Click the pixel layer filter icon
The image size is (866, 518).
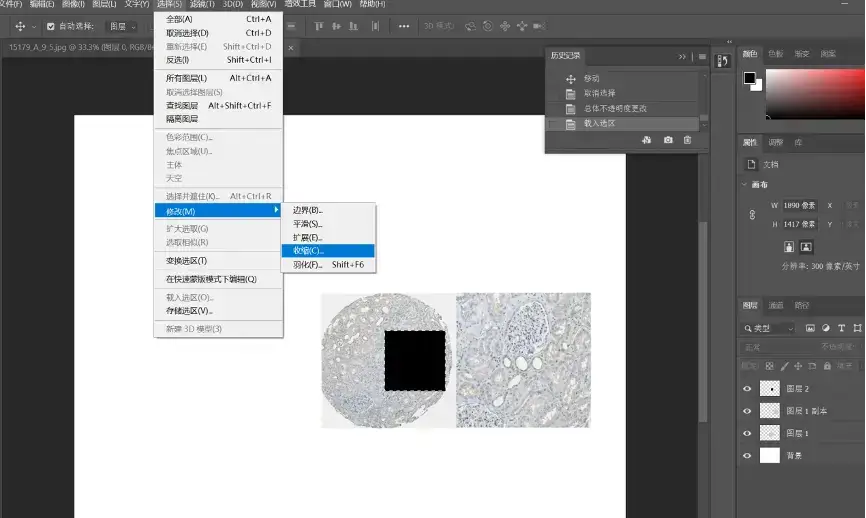(811, 328)
